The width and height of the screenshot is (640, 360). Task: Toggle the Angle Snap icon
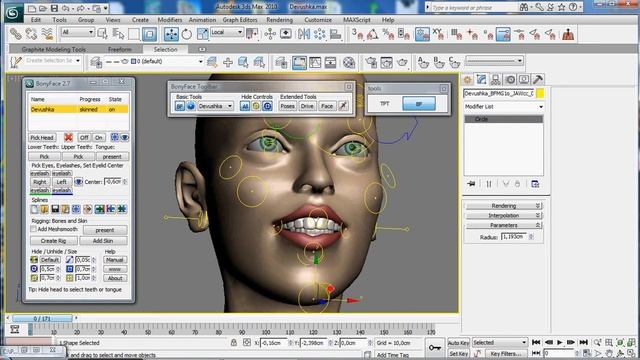tap(373, 34)
